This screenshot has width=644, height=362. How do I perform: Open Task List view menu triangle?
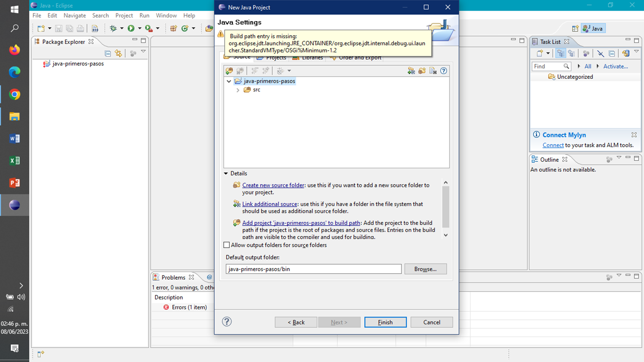636,52
